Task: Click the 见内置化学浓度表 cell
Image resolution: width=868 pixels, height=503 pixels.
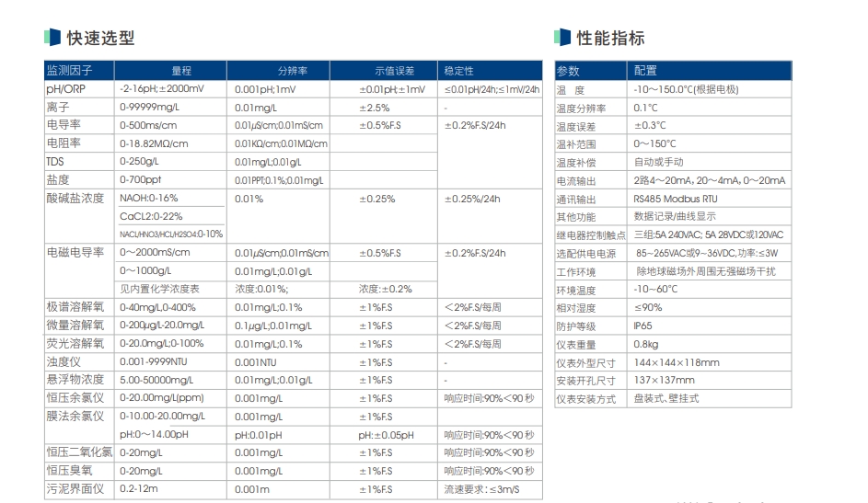Action: [159, 289]
